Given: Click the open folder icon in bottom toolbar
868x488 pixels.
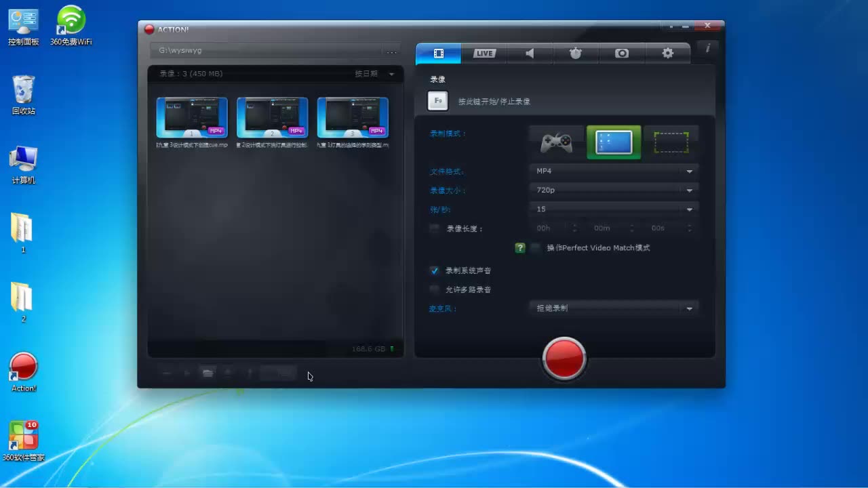Looking at the screenshot, I should (208, 373).
